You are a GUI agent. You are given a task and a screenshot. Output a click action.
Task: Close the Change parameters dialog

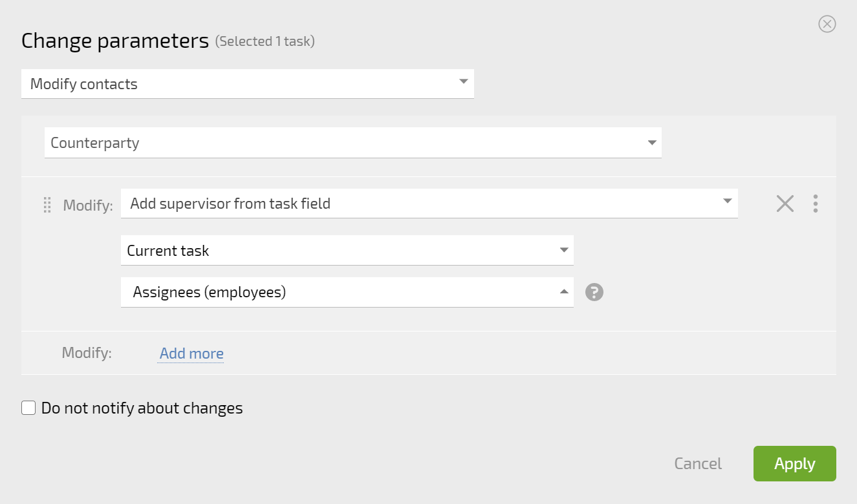pyautogui.click(x=827, y=24)
